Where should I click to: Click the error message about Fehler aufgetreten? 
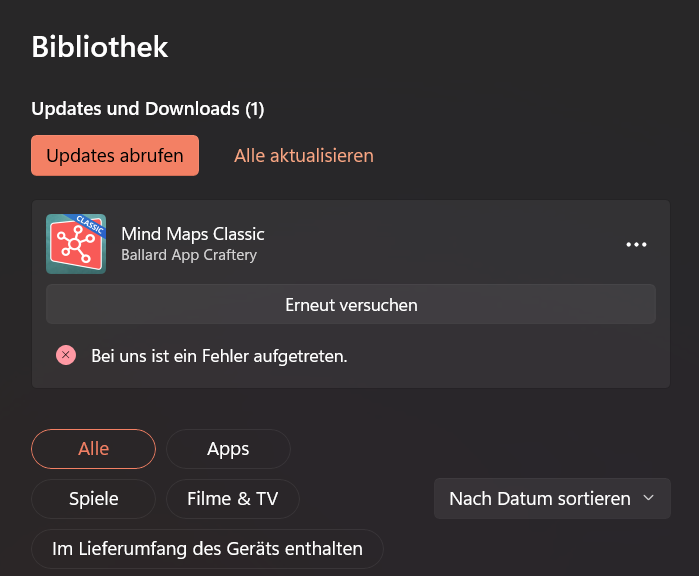click(219, 355)
